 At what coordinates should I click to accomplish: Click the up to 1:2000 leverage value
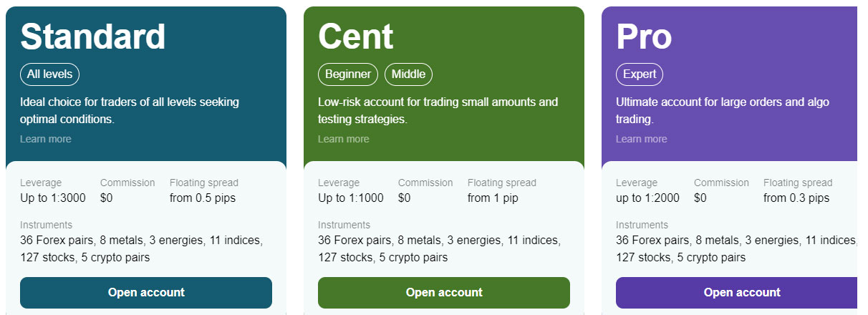point(647,198)
